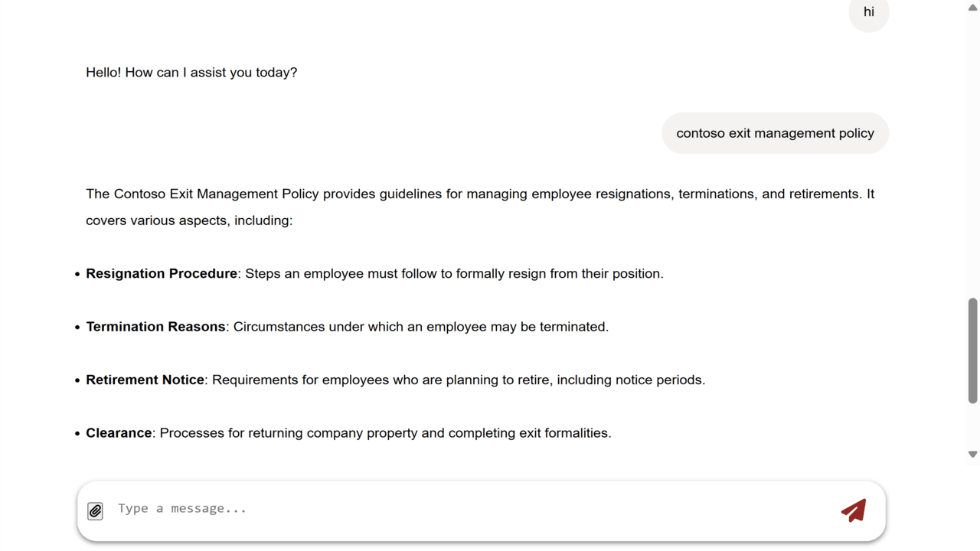This screenshot has height=551, width=980.
Task: Click the Clearance bold heading
Action: click(119, 433)
